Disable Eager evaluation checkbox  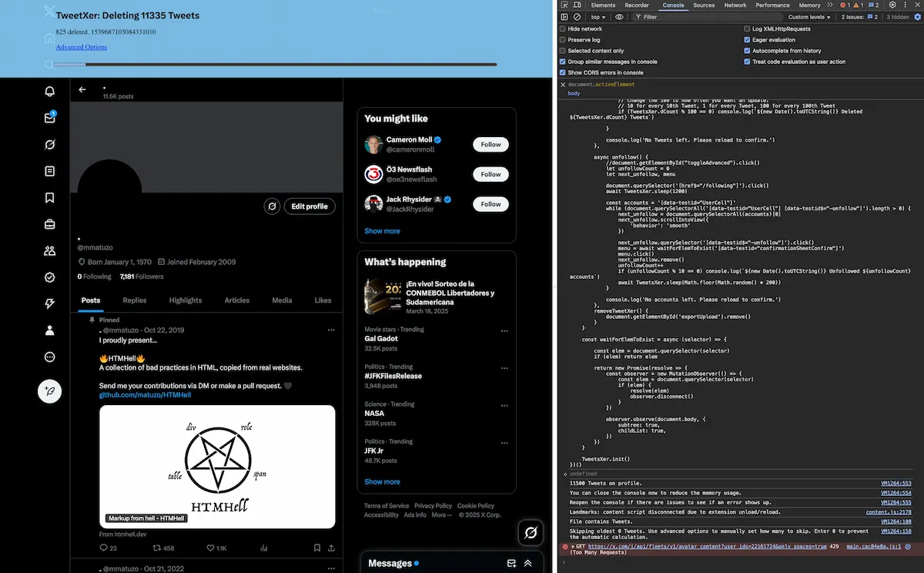747,40
